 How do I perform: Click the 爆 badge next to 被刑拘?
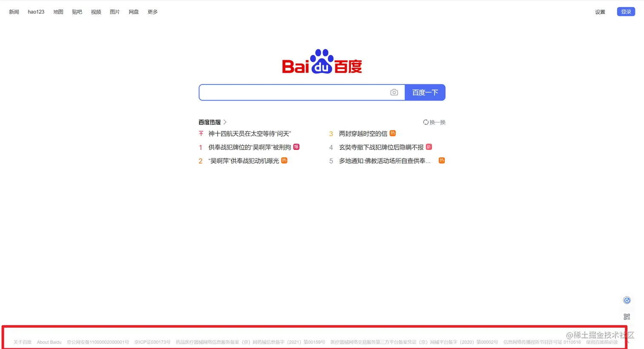tap(296, 147)
